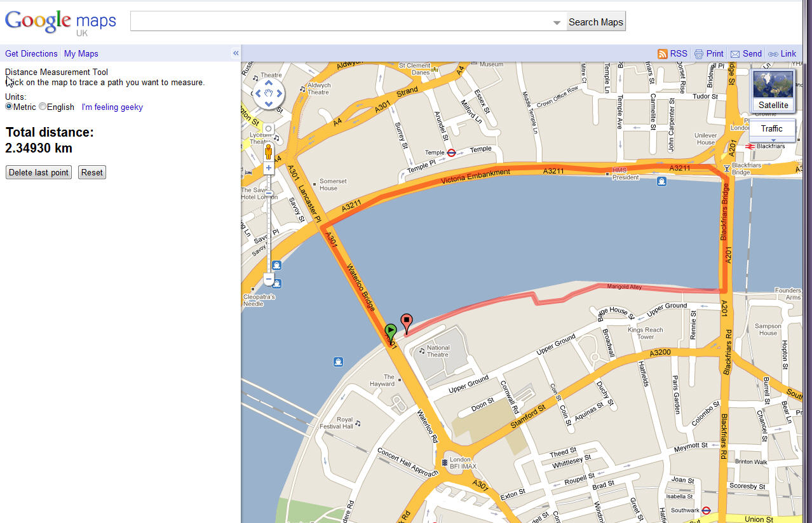The height and width of the screenshot is (523, 812).
Task: Click the Google Maps logo
Action: [x=60, y=22]
